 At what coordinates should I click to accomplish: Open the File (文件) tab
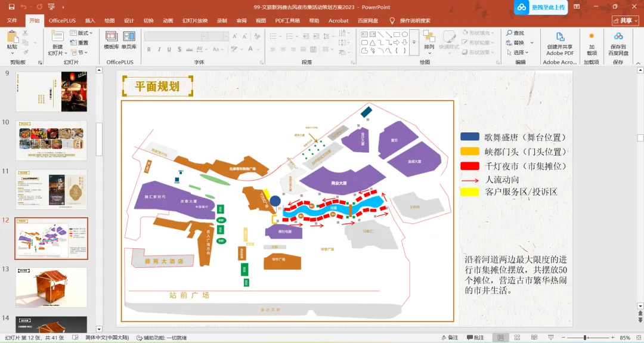pyautogui.click(x=12, y=20)
